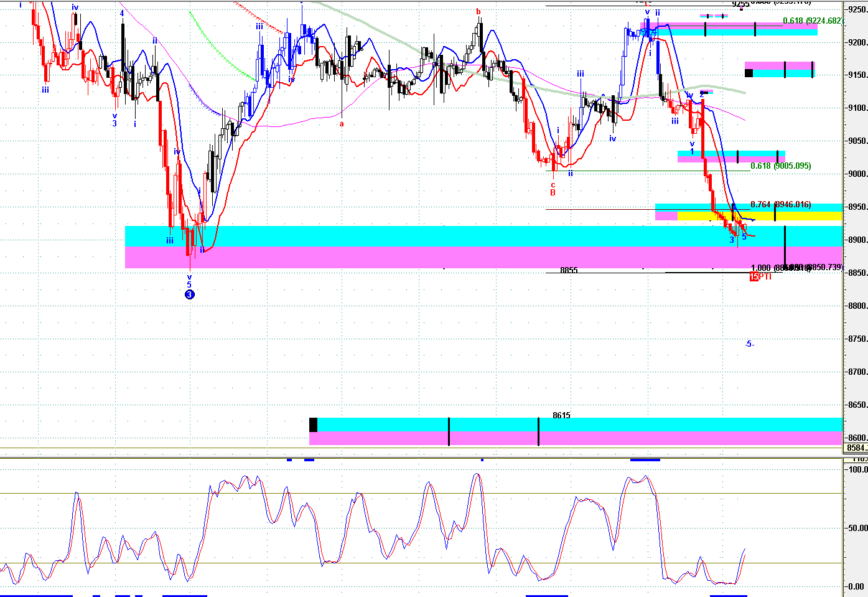Select the red 'b' wave label at top
Viewport: 868px width, 597px height.
click(x=478, y=11)
